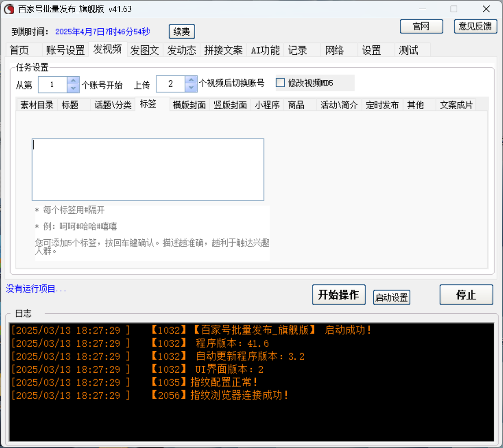
Task: Open the 官网 official website button
Action: (x=421, y=26)
